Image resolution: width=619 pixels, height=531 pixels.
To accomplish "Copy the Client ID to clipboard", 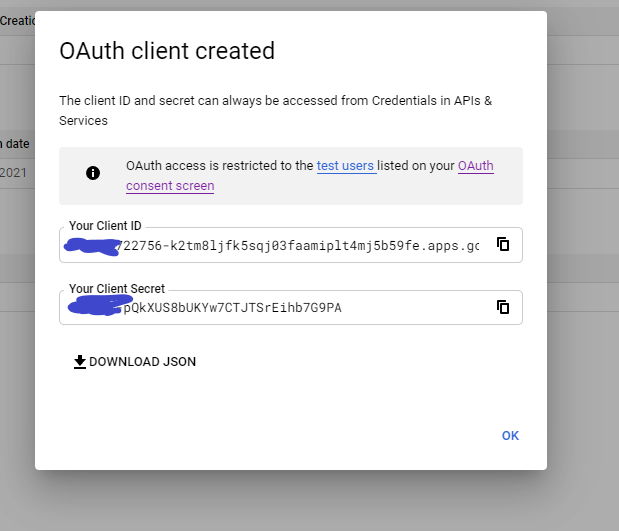I will click(503, 244).
